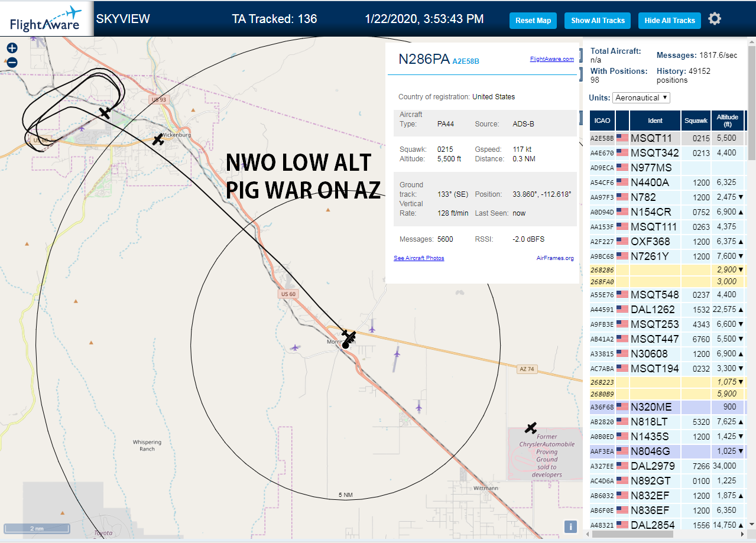The image size is (756, 543).
Task: Click US flag in N8046G row
Action: click(622, 451)
